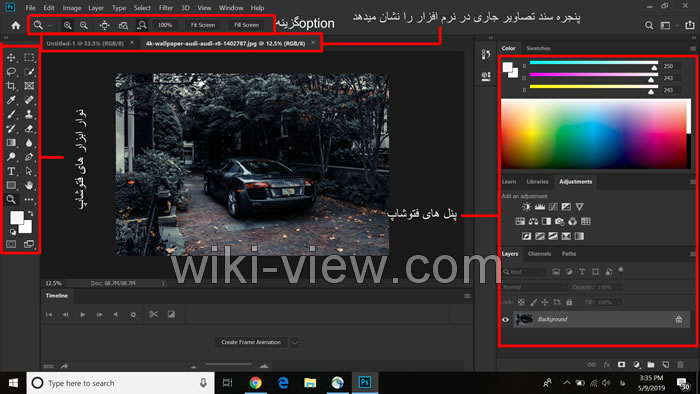The height and width of the screenshot is (394, 700).
Task: Open blend mode Normal dropdown
Action: tap(534, 287)
